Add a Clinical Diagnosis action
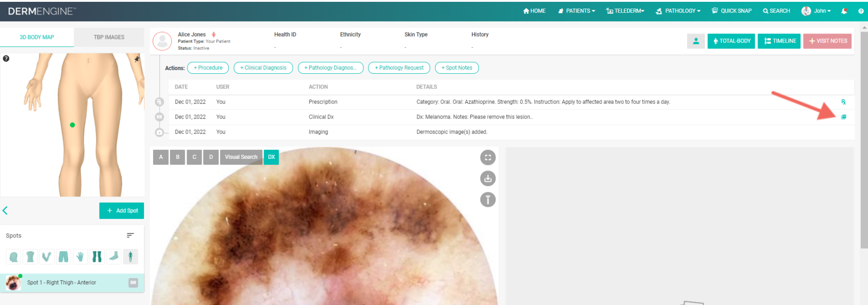Screen dimensions: 868x305 (263, 68)
